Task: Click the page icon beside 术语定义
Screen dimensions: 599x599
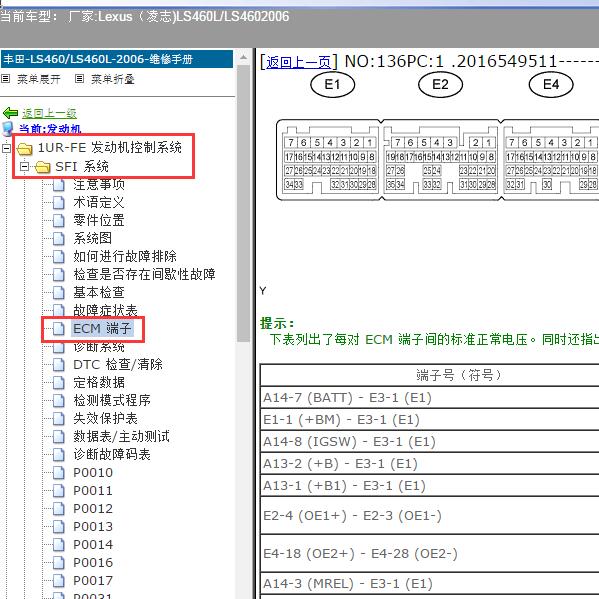Action: pos(58,202)
